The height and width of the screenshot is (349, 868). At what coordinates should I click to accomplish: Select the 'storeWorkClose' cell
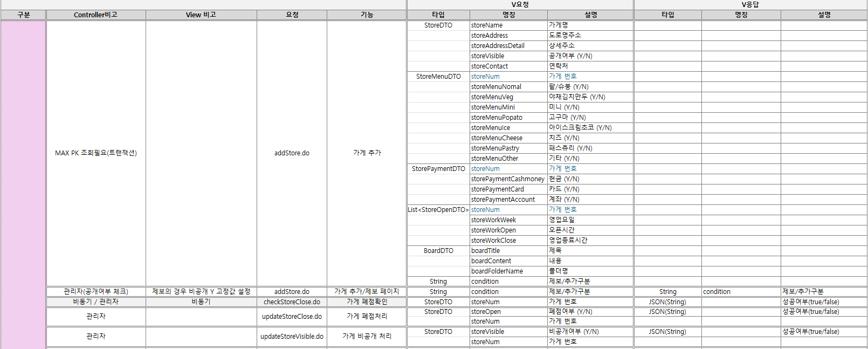508,241
